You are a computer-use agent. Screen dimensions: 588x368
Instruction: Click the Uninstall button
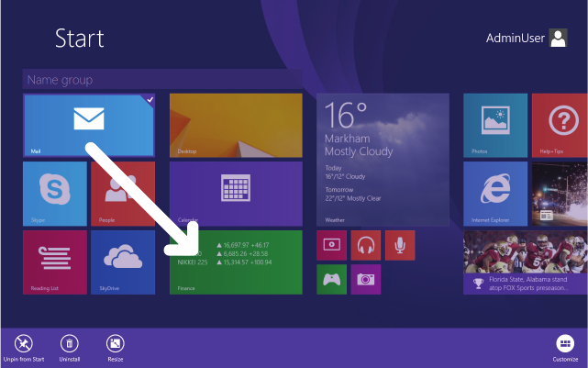(70, 348)
